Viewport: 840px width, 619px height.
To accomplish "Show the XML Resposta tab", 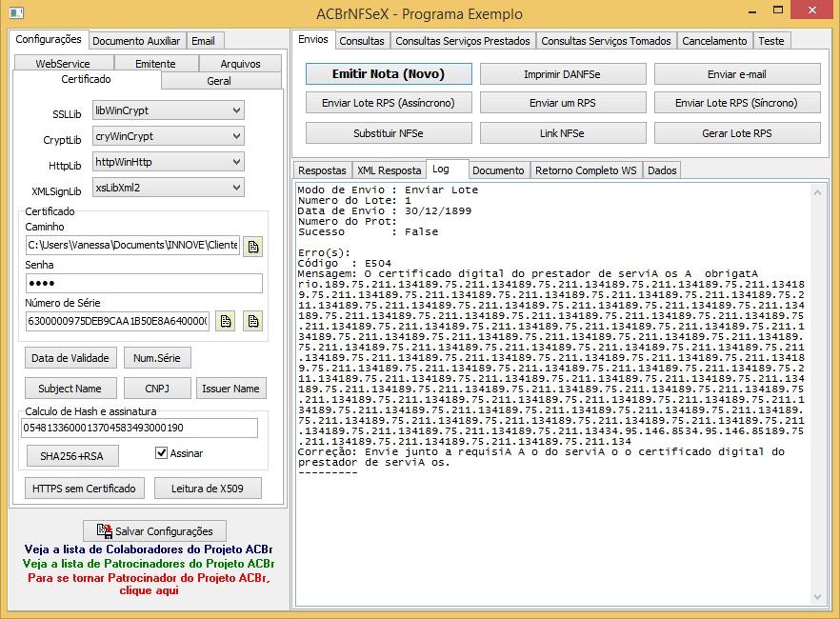I will coord(389,170).
